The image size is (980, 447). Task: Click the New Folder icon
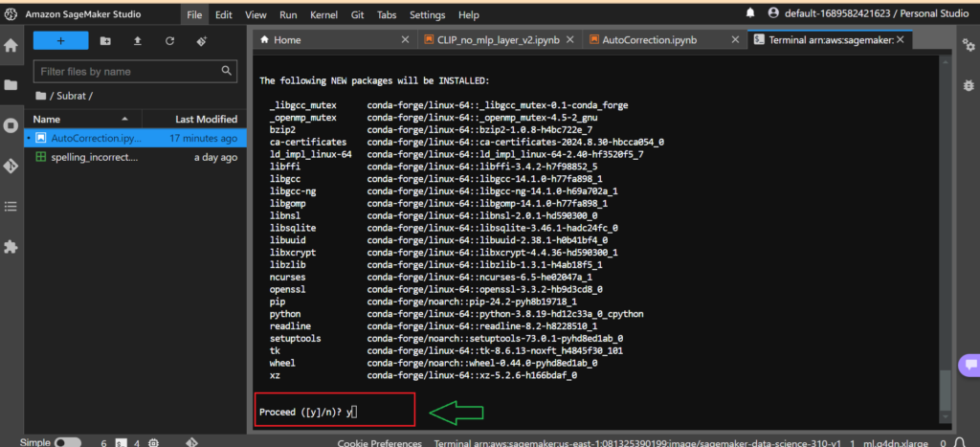[105, 41]
